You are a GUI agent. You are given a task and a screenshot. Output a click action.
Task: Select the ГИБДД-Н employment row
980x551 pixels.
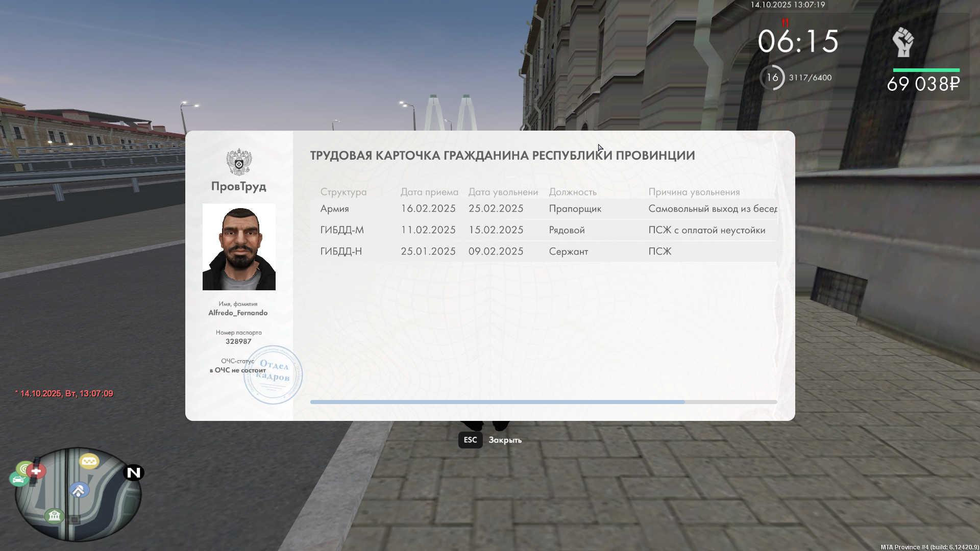(x=544, y=252)
